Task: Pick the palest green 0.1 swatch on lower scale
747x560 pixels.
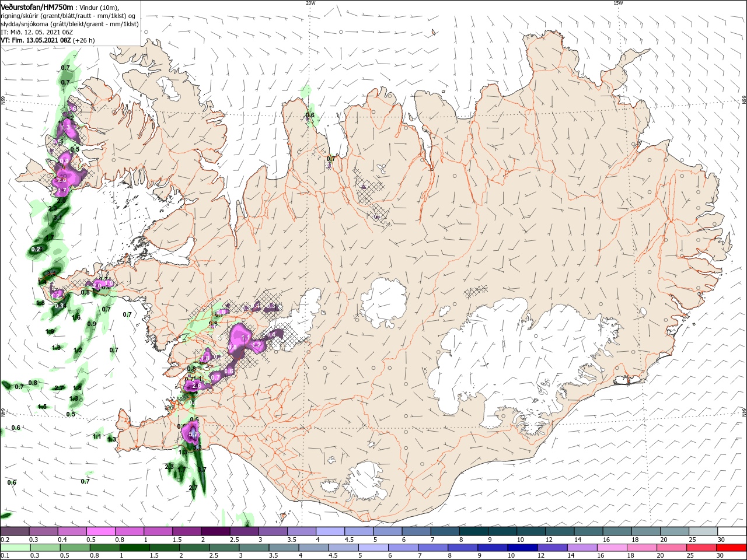Action: [x=15, y=548]
